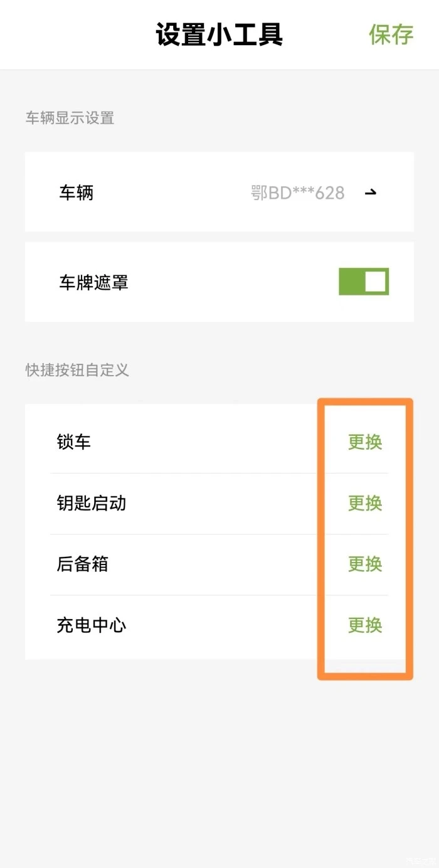Tap the arrow icon beside the plate number

(x=371, y=193)
